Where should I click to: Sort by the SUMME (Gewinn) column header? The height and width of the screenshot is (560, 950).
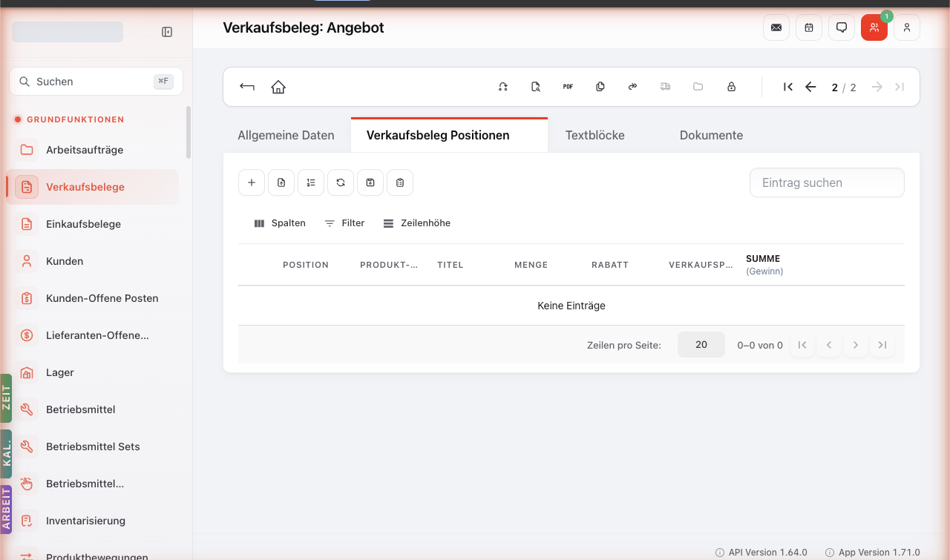(x=764, y=265)
